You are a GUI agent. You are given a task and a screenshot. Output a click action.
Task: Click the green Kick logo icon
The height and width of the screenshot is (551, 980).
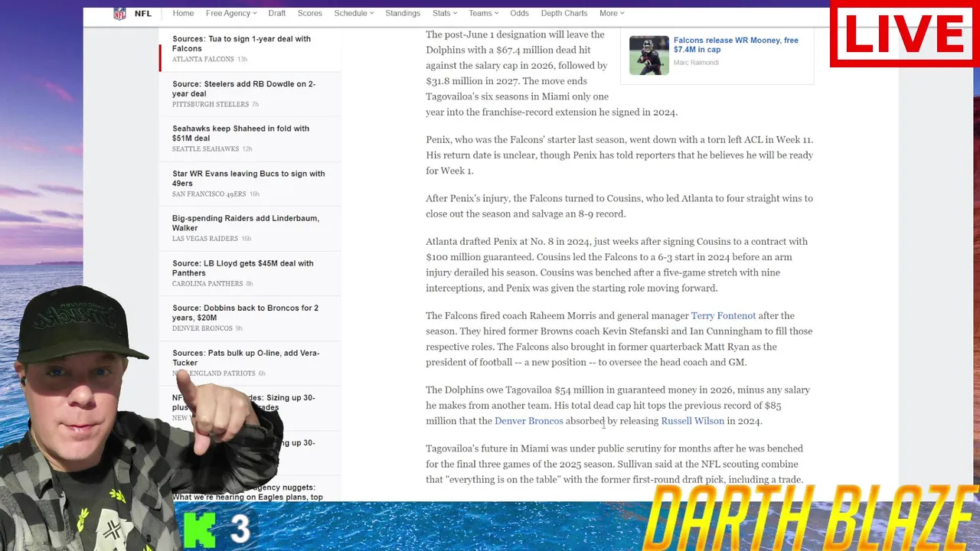click(200, 530)
